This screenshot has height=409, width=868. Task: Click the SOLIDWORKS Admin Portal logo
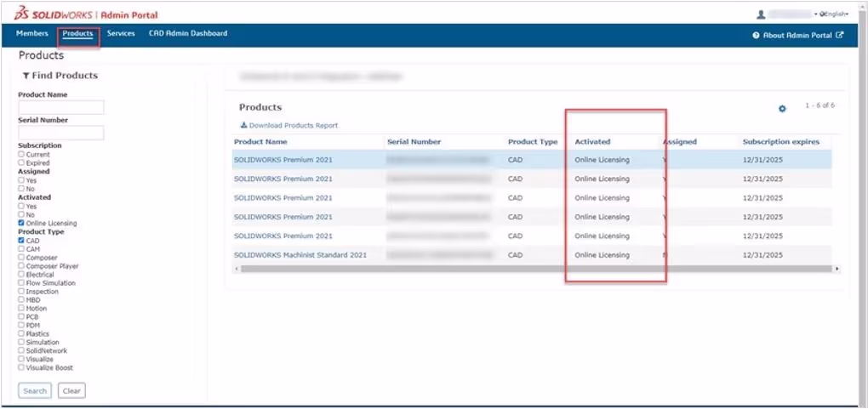point(86,14)
